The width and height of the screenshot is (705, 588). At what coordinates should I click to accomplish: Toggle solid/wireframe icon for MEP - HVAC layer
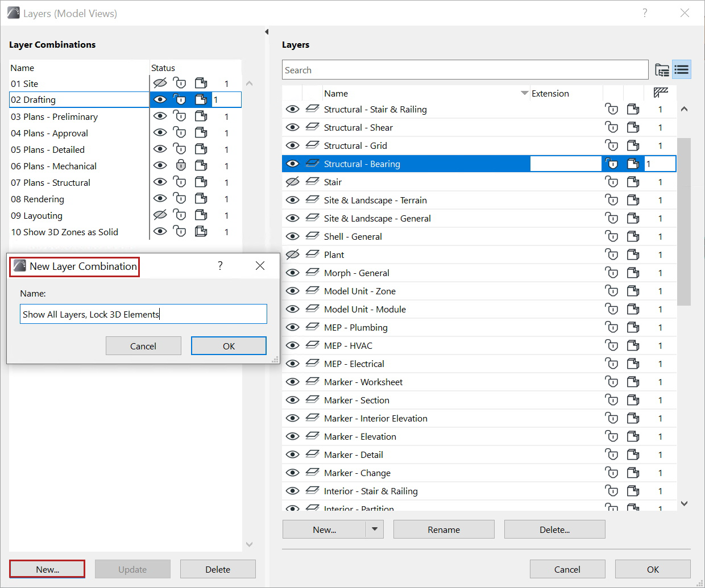click(x=633, y=345)
